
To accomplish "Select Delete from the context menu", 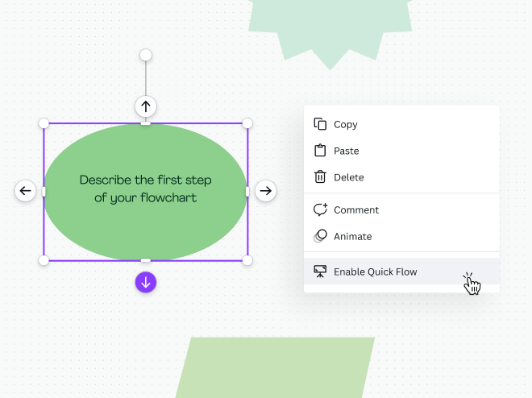I will 401,177.
